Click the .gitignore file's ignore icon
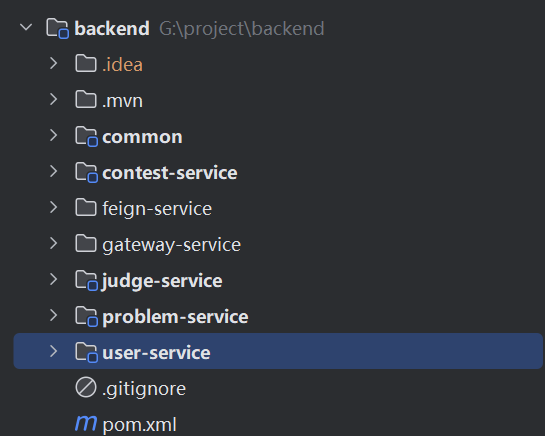The width and height of the screenshot is (545, 436). (x=86, y=387)
